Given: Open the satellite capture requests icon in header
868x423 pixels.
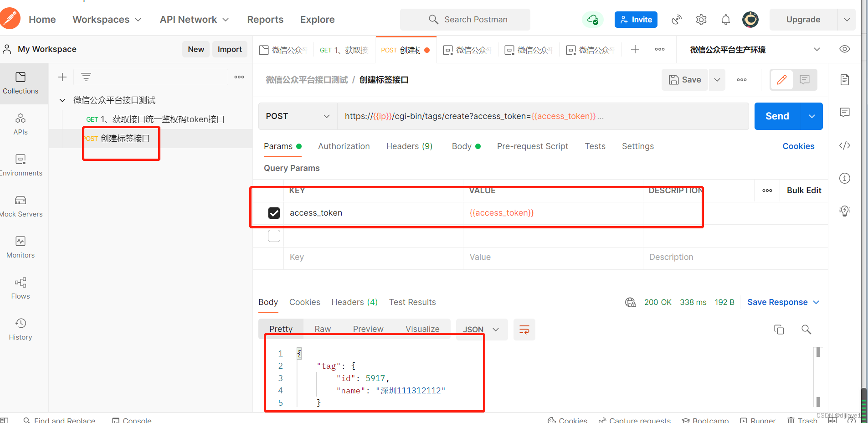Looking at the screenshot, I should [x=677, y=20].
